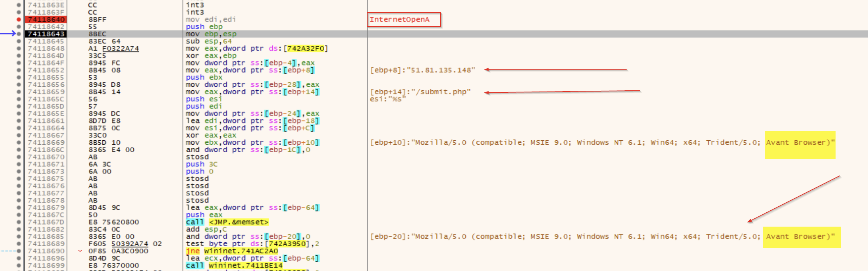Click the "mov ebx,dword ptr ss:[ebp+10]" instruction

(253, 142)
